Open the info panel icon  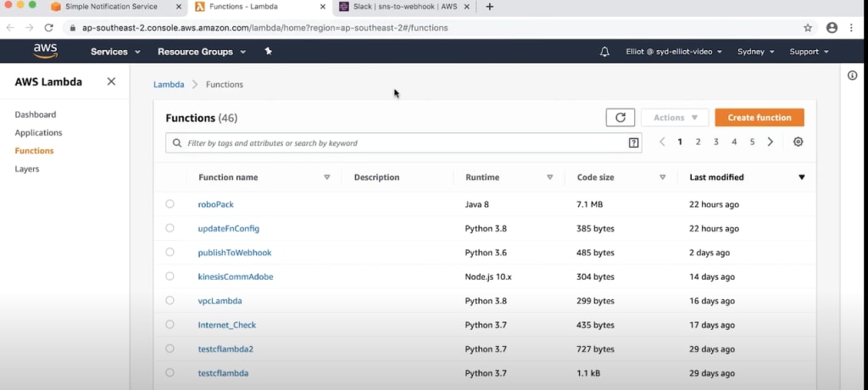[x=853, y=75]
